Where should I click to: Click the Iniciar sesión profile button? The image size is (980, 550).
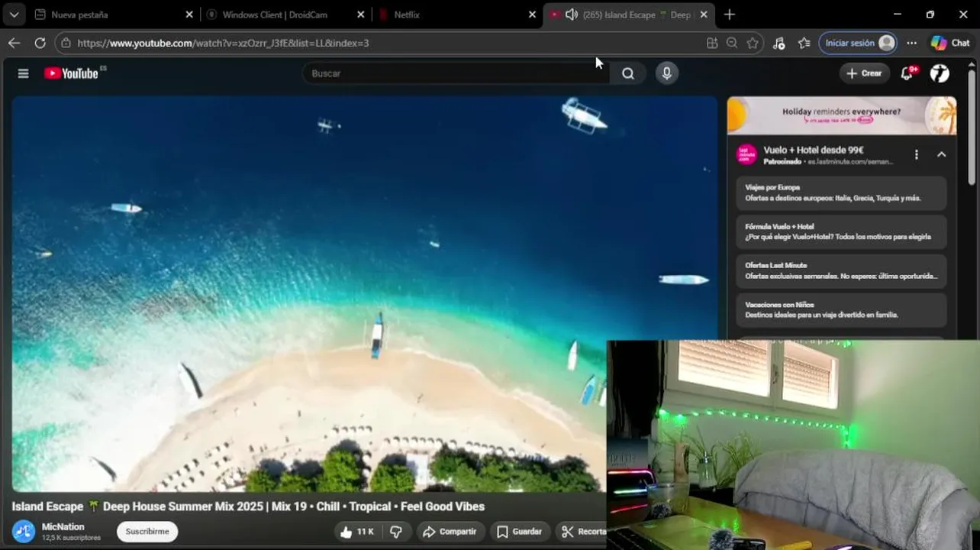858,43
